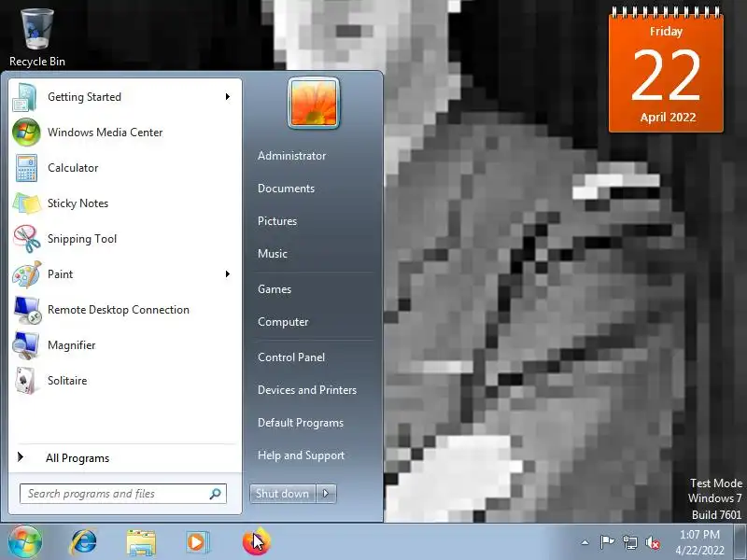Open Default Programs
747x560 pixels.
click(x=300, y=423)
